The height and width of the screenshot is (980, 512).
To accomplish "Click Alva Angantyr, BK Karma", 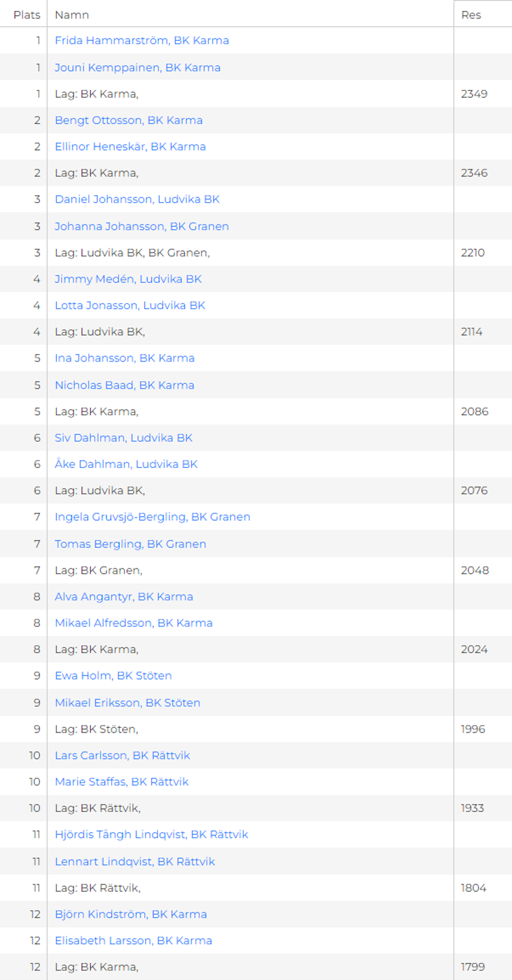I will click(x=124, y=596).
